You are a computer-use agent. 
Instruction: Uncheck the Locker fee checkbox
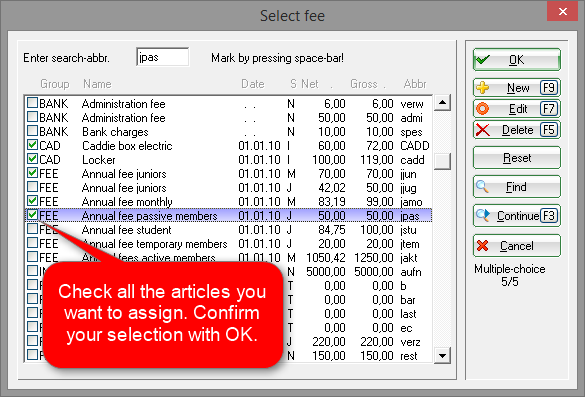point(32,159)
